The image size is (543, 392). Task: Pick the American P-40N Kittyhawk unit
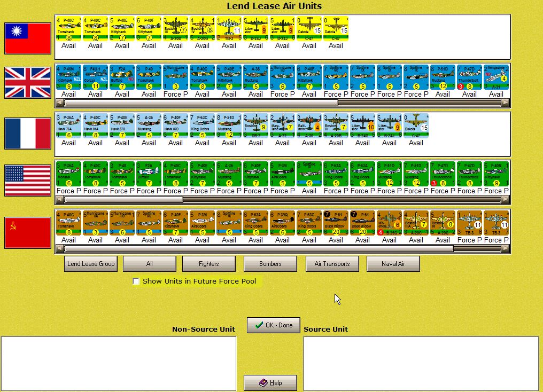(x=497, y=174)
